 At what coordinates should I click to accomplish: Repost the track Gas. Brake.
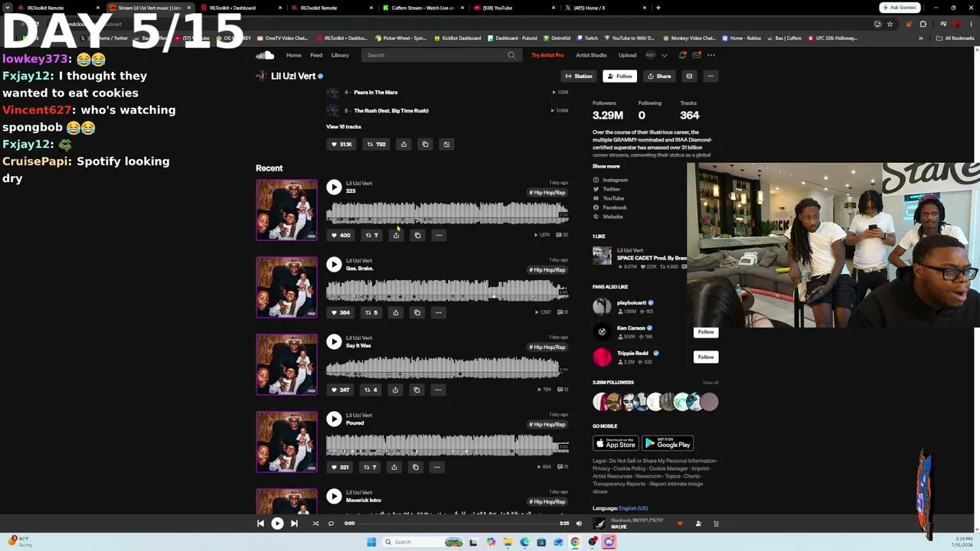[371, 312]
